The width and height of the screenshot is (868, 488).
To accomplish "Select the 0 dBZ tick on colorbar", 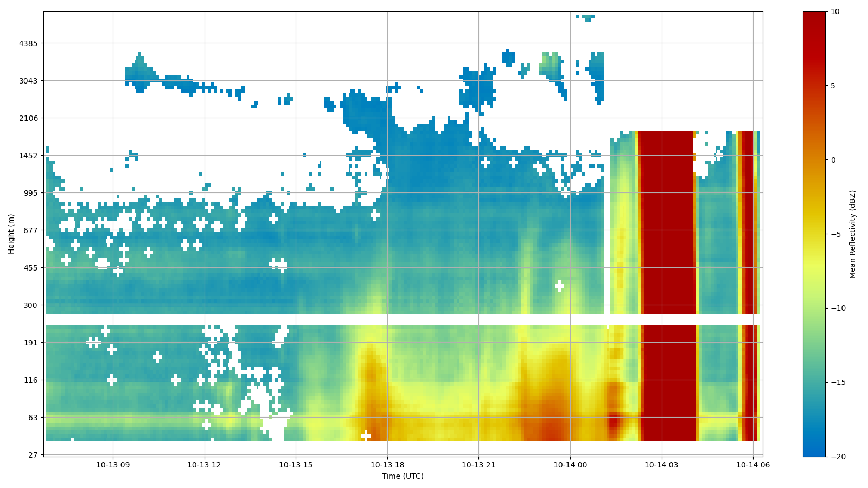I will click(833, 160).
